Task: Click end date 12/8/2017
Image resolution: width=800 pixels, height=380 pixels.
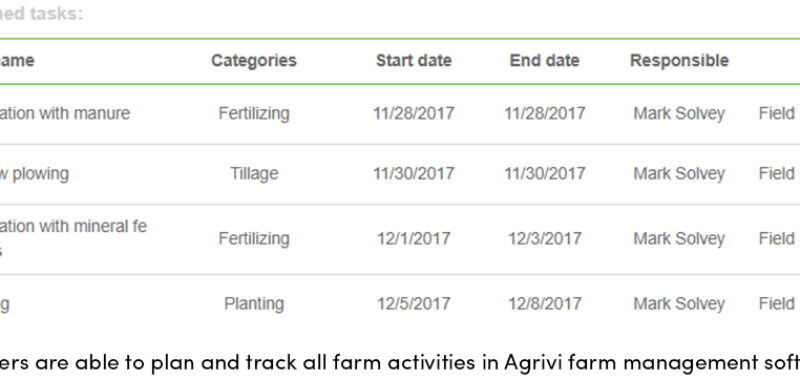Action: pos(544,304)
